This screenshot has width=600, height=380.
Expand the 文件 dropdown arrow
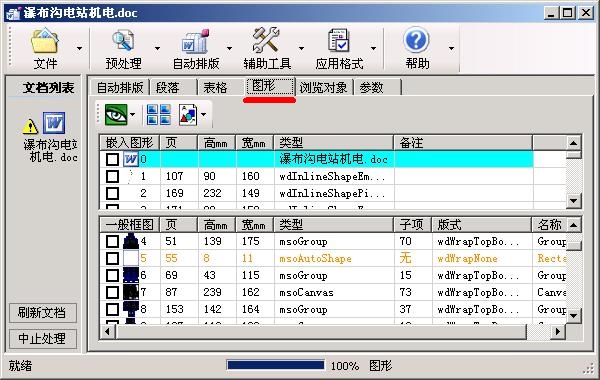(x=80, y=49)
